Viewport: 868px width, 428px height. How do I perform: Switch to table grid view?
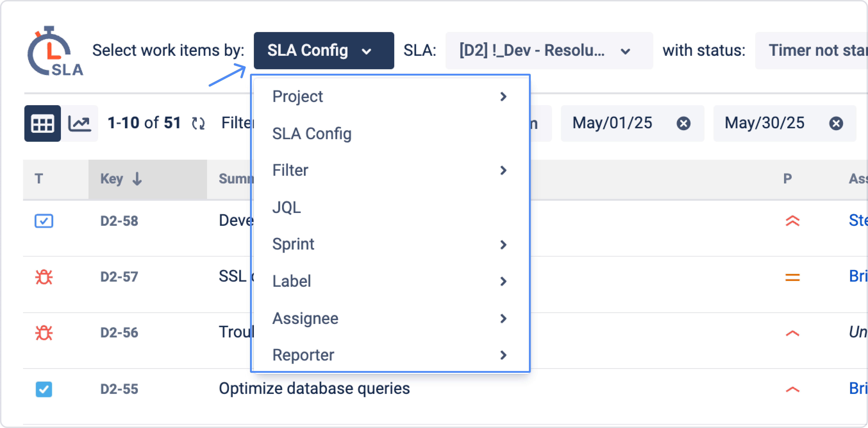pos(42,123)
